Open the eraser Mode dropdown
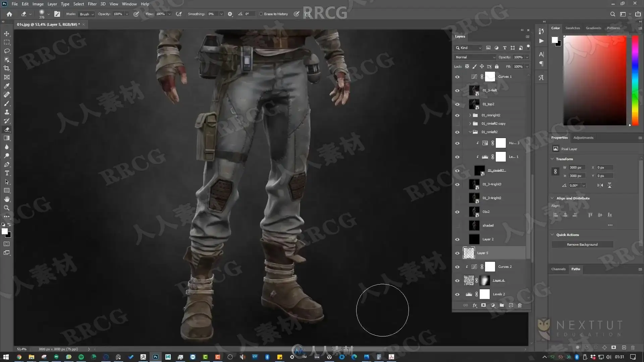The width and height of the screenshot is (644, 362). pyautogui.click(x=87, y=14)
